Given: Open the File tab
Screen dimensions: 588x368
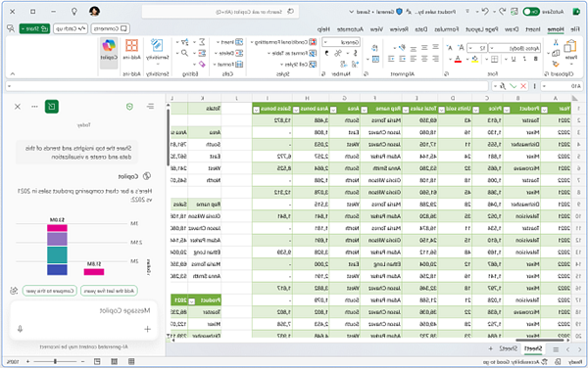Looking at the screenshot, I should tap(575, 28).
